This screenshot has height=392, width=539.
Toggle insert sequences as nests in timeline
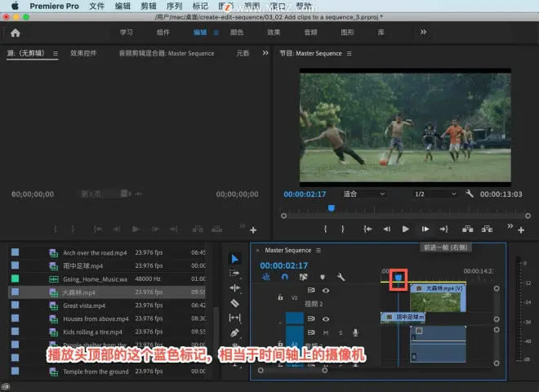coord(266,277)
